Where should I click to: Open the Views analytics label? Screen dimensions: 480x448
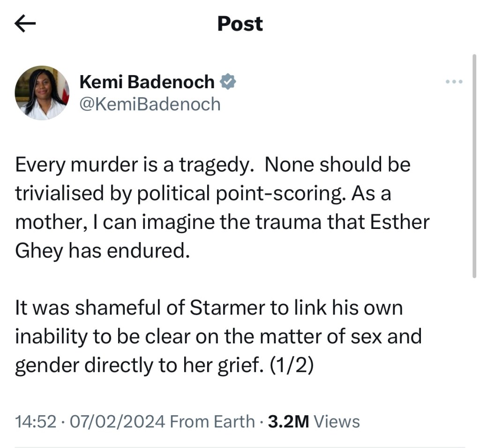(337, 421)
